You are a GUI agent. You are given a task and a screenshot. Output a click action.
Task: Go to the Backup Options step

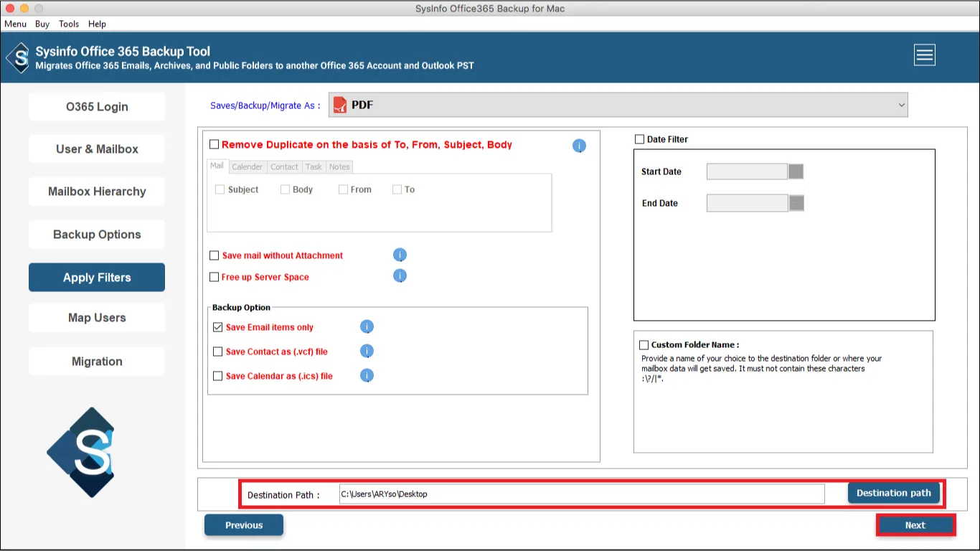tap(97, 235)
